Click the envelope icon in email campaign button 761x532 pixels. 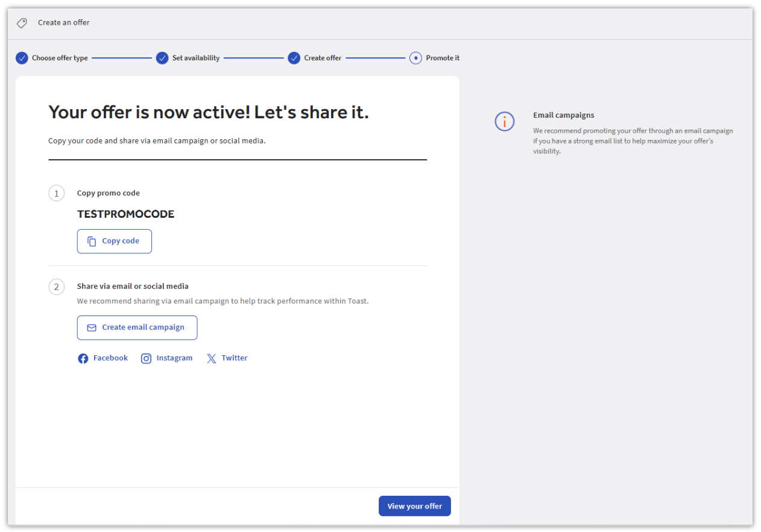point(92,328)
